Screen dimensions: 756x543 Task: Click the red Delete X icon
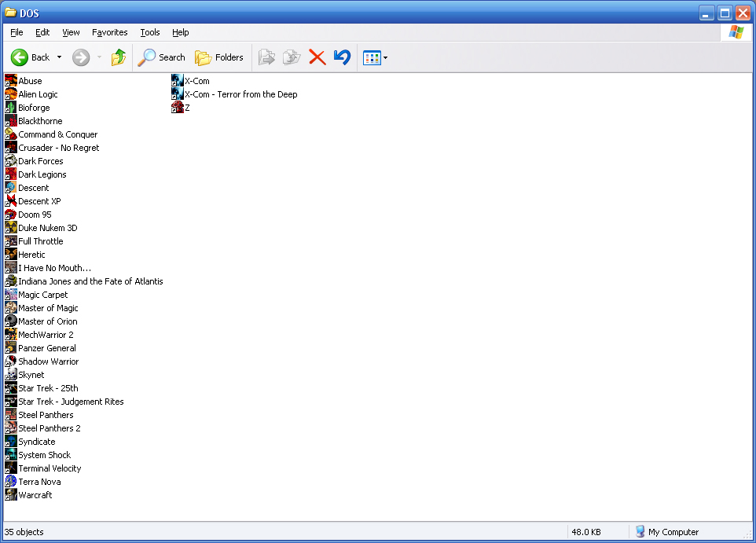(x=317, y=57)
